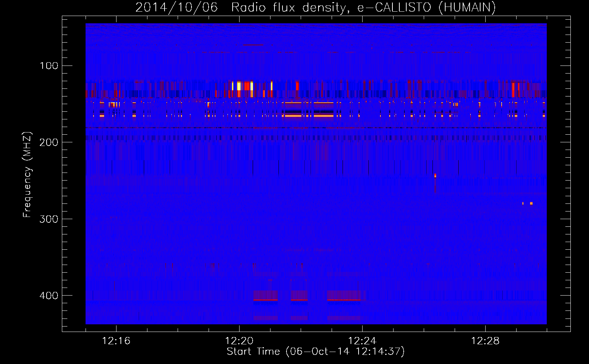Click the 12:20 time tick label
The image size is (589, 364).
(239, 341)
